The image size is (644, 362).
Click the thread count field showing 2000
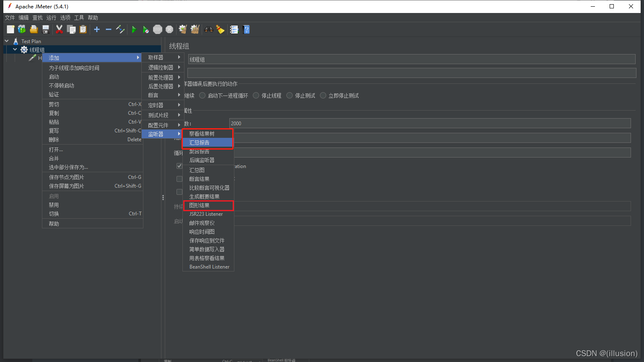pos(429,123)
